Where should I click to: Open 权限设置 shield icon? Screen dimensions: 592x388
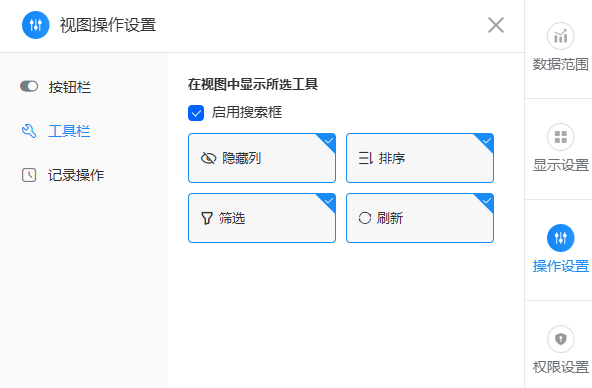point(561,339)
